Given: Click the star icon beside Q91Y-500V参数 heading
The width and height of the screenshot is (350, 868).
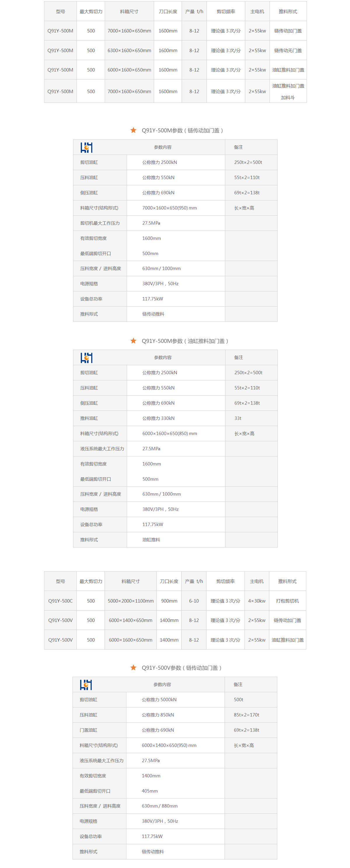Looking at the screenshot, I should pos(133,668).
